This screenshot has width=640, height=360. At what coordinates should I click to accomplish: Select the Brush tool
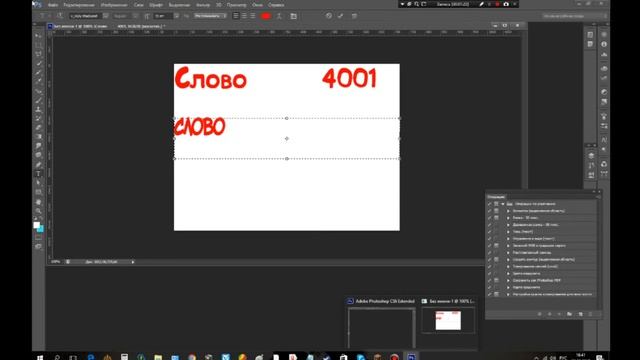[38, 100]
